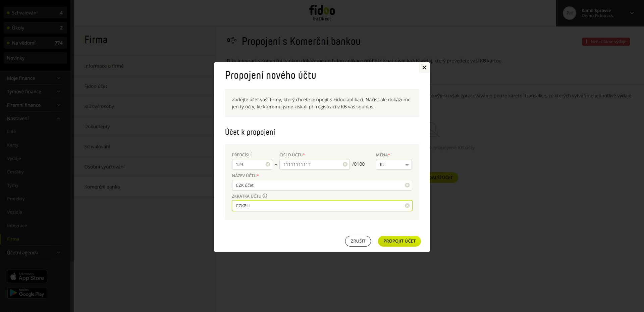Clear the account number field via x icon
Viewport: 644px width, 312px height.
(x=345, y=164)
